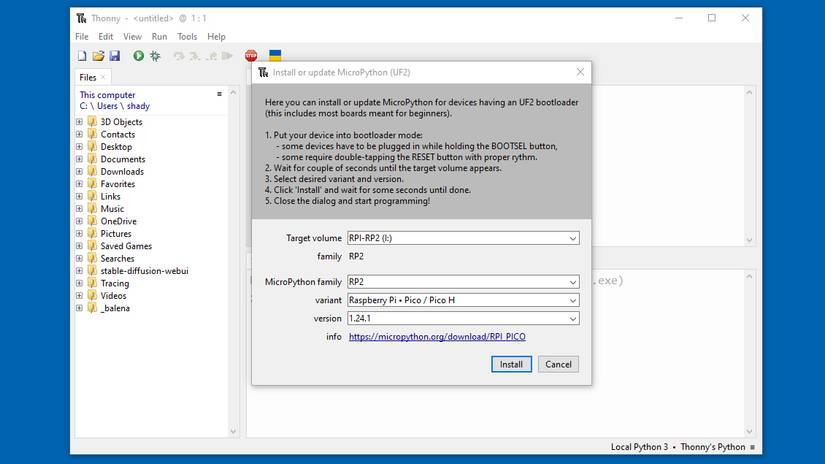The height and width of the screenshot is (464, 825).
Task: Click 'This computer' link in Files panel
Action: pyautogui.click(x=107, y=95)
